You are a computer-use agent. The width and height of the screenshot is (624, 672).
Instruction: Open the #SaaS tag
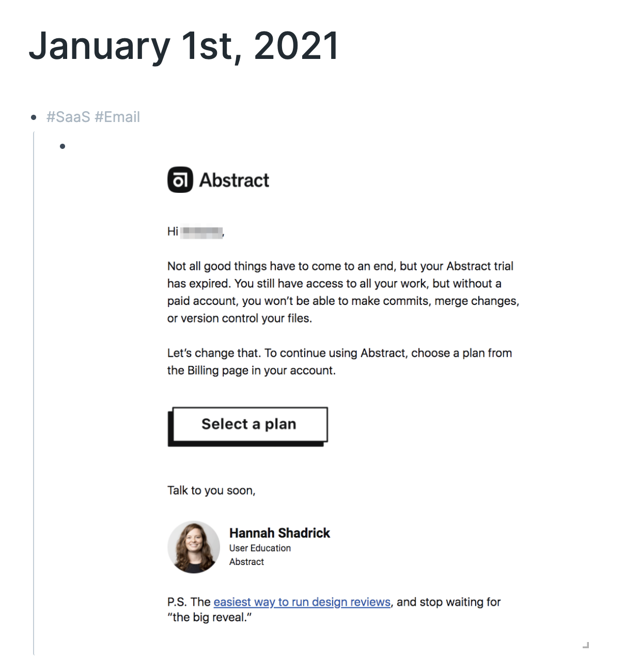point(68,117)
